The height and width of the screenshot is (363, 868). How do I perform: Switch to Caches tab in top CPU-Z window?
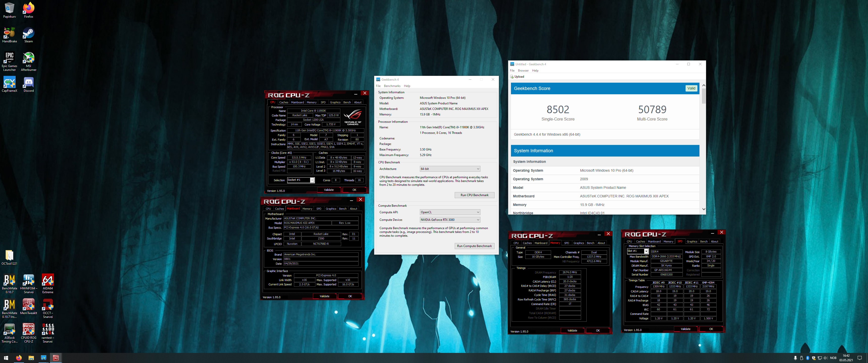coord(284,102)
